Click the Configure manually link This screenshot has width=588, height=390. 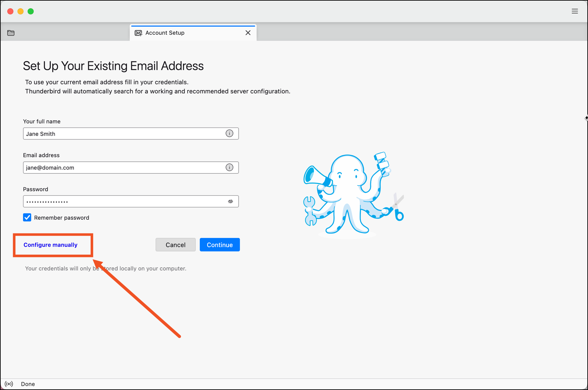pos(51,245)
